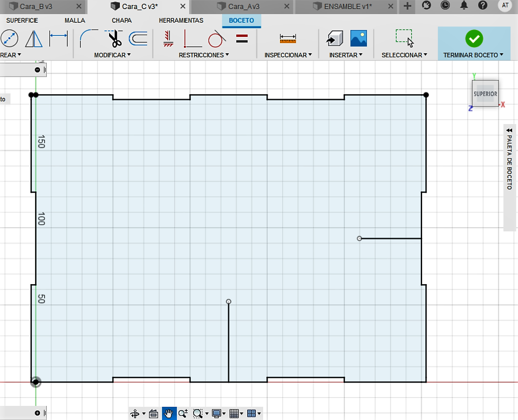Image resolution: width=518 pixels, height=420 pixels.
Task: Apply the Tangent constraint icon
Action: (217, 39)
